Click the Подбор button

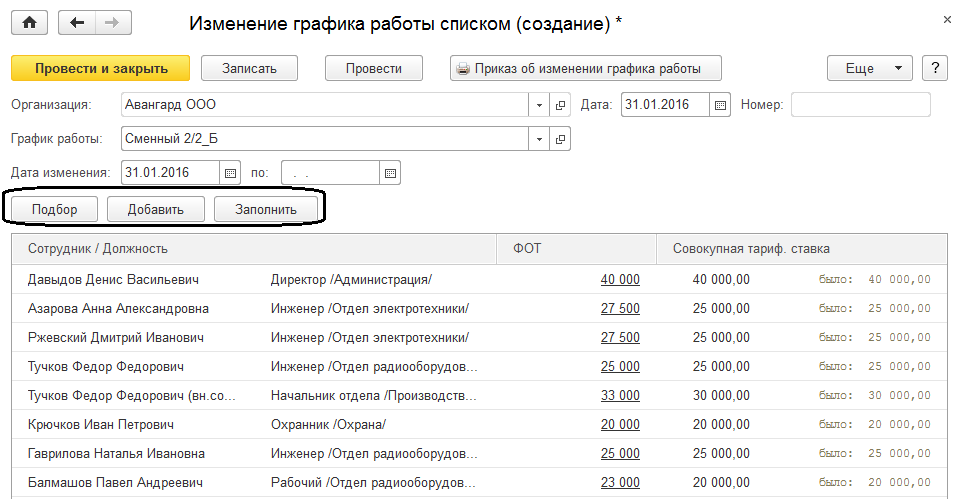click(x=54, y=209)
